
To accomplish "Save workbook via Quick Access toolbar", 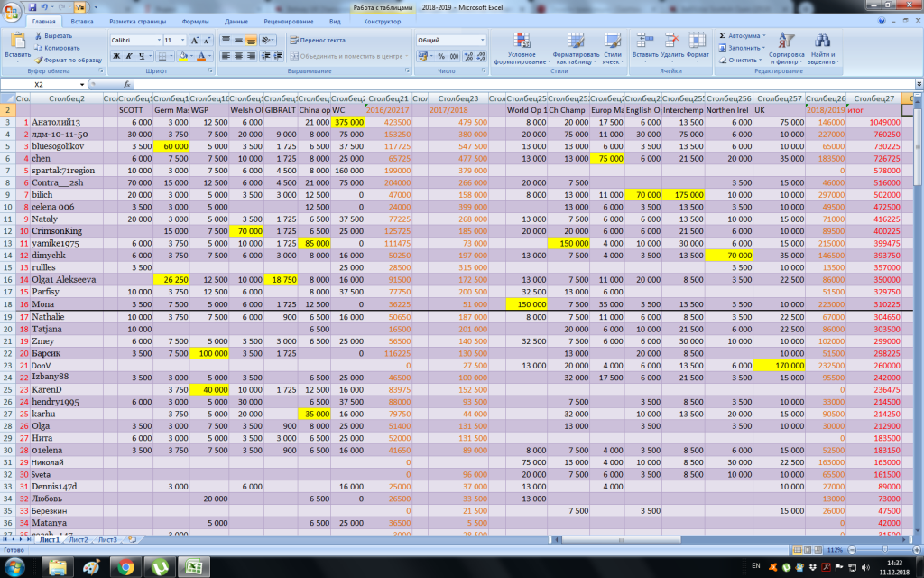I will (x=33, y=6).
